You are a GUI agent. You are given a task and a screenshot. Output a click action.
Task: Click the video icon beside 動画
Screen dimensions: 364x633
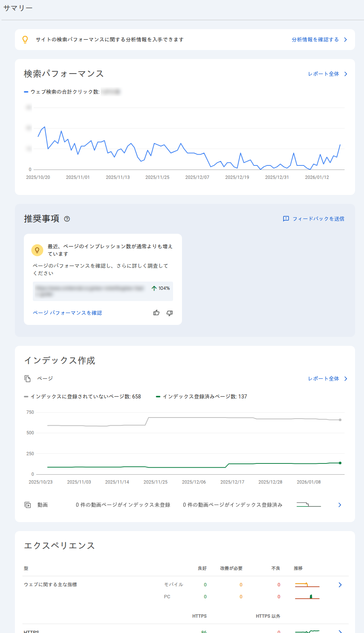point(28,505)
